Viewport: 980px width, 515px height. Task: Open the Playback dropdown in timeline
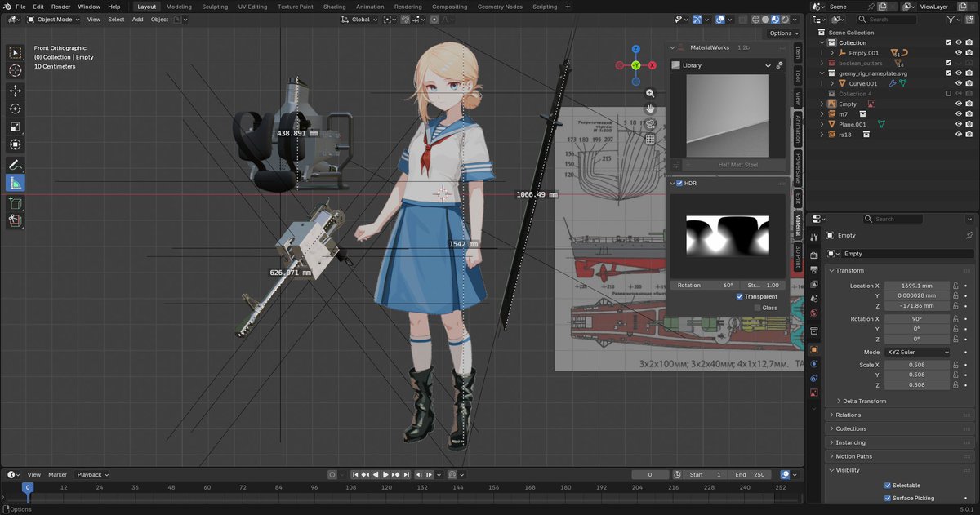[92, 474]
